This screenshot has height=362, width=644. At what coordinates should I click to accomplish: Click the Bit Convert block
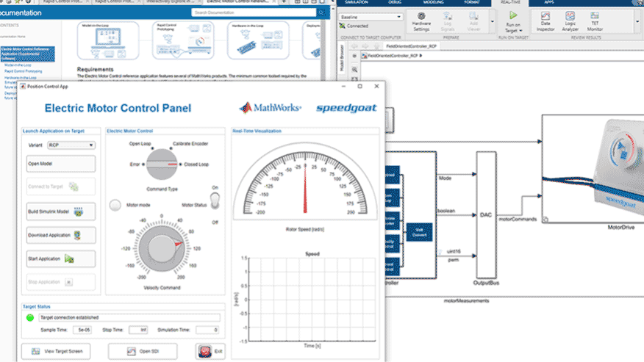pos(419,232)
